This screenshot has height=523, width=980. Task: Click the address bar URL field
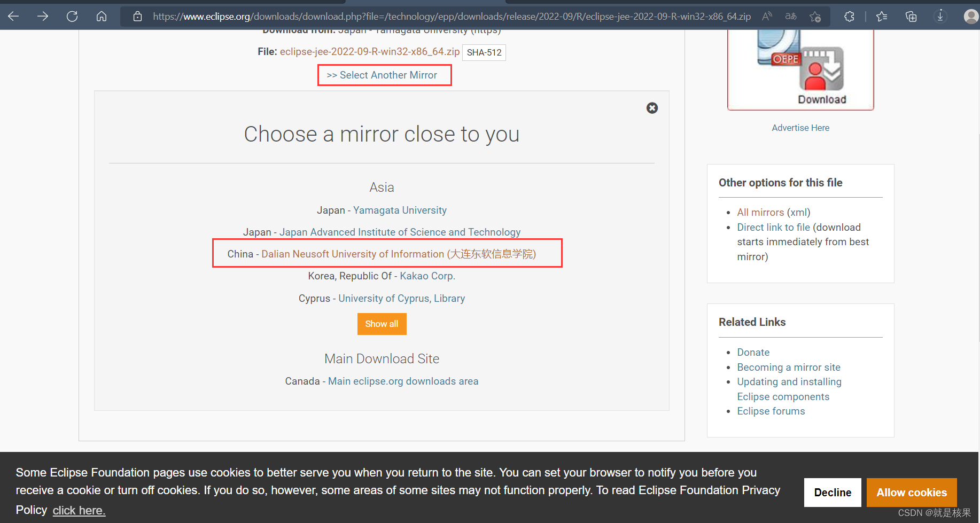click(x=452, y=17)
